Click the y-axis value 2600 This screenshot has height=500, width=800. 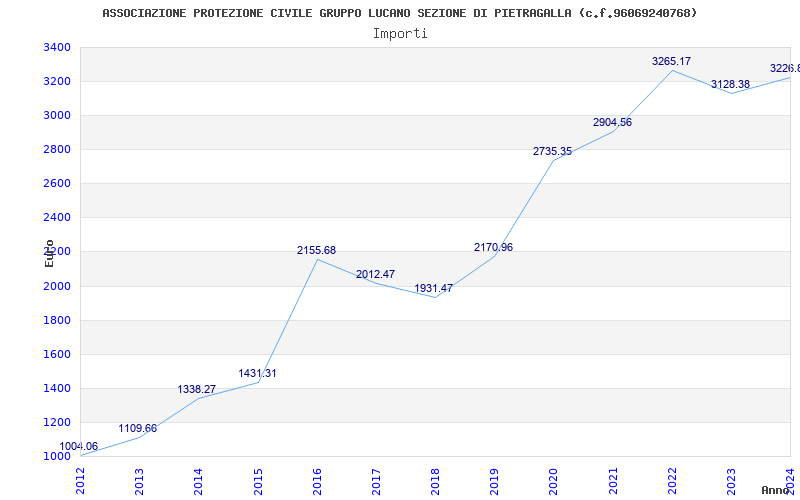(x=57, y=183)
